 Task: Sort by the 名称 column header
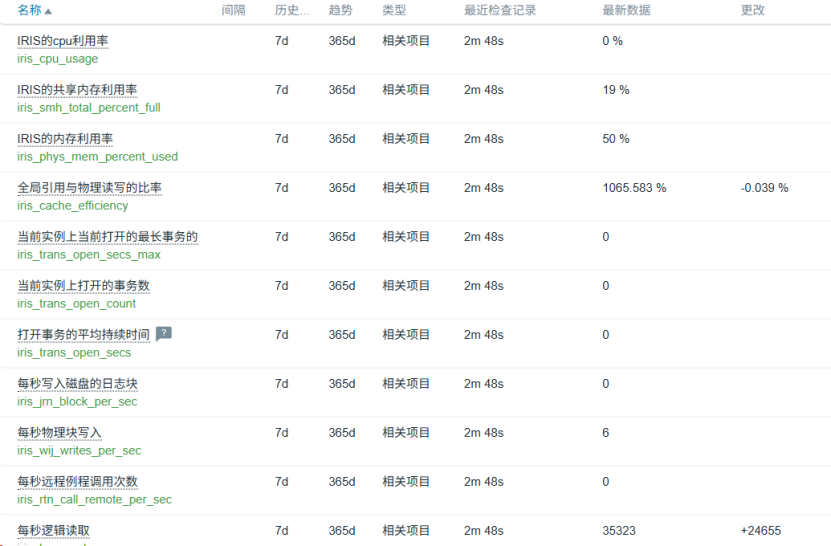click(x=34, y=10)
